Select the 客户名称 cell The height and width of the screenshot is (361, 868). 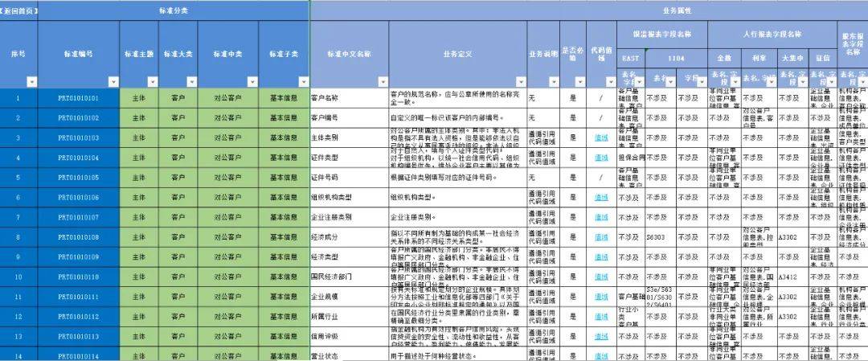coord(350,98)
